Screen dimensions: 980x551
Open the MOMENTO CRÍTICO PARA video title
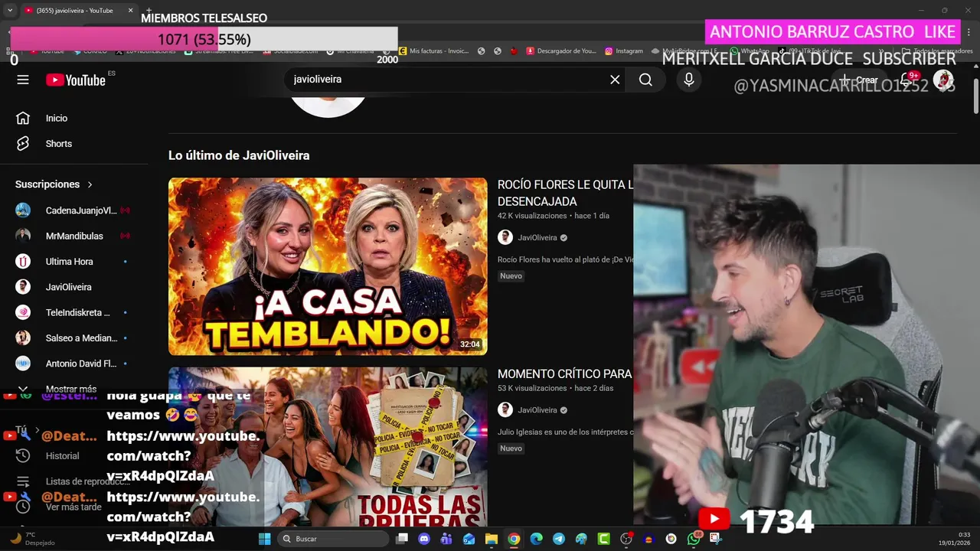click(x=565, y=374)
